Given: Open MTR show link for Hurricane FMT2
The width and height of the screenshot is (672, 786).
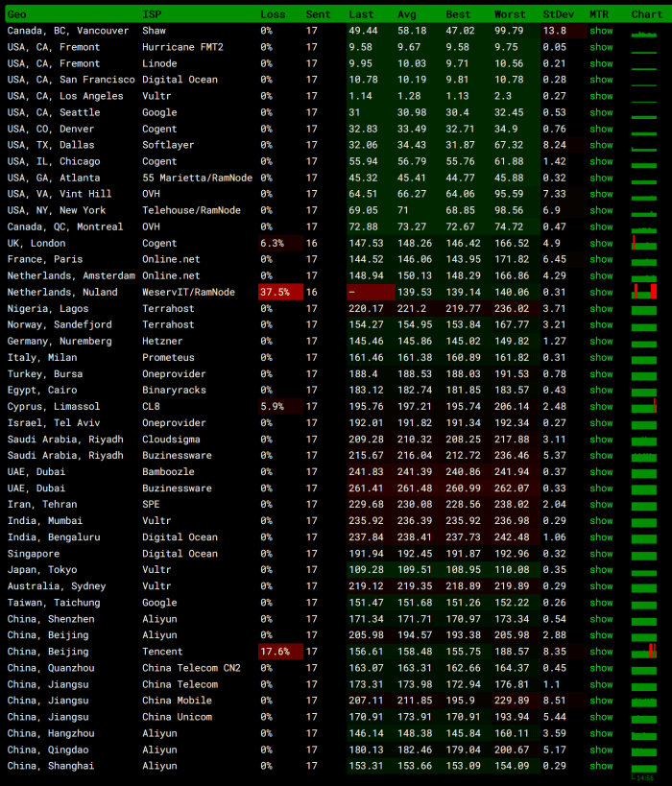Looking at the screenshot, I should [x=601, y=47].
